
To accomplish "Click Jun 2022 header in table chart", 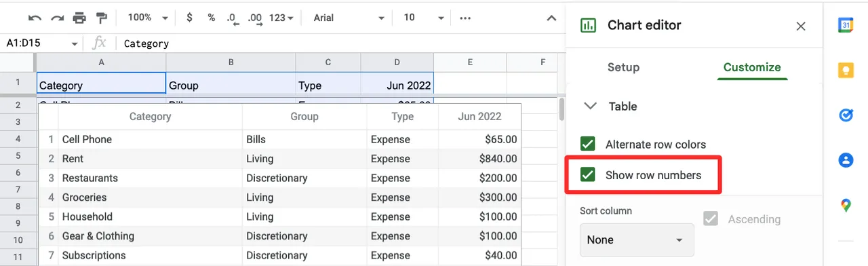I will (479, 117).
